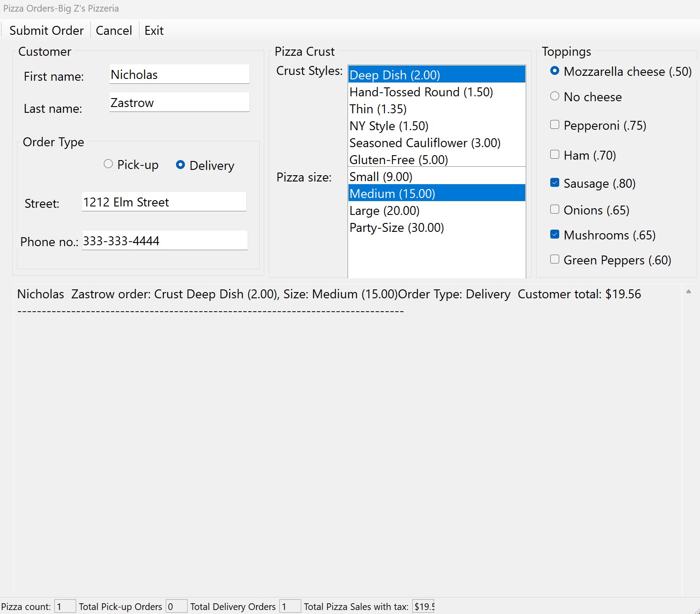
Task: Click Submit Order in the menu bar
Action: [46, 30]
